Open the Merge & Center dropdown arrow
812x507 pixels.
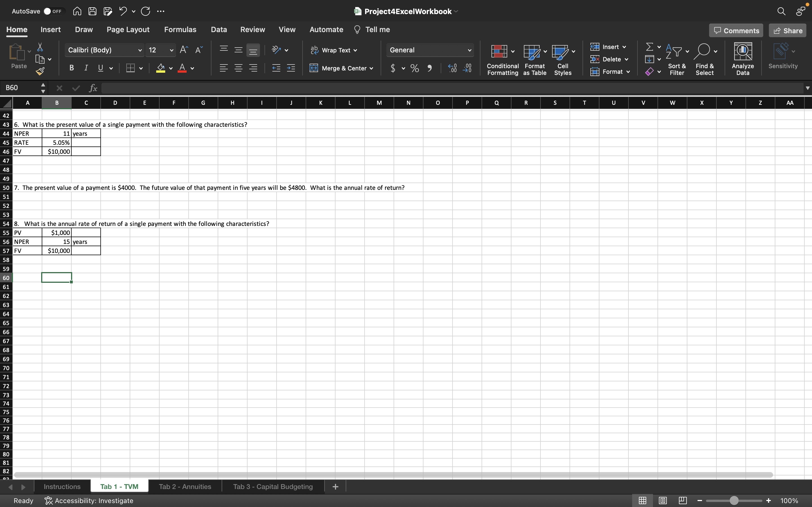point(371,68)
